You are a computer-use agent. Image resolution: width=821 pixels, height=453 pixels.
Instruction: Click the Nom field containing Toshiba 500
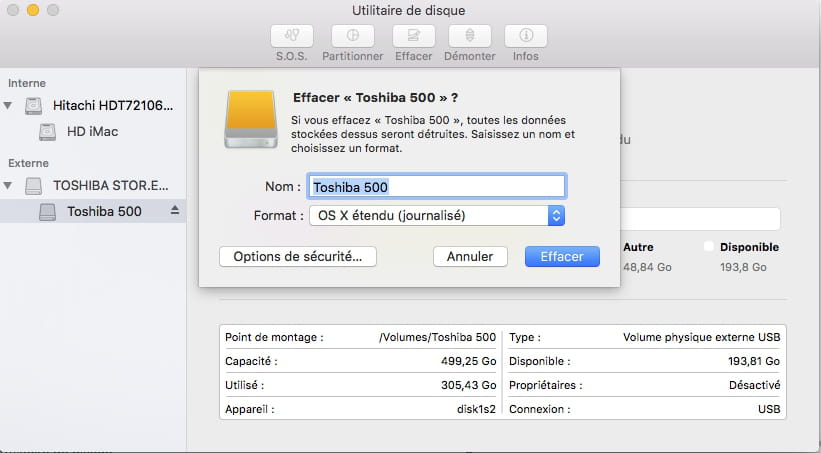[x=437, y=186]
